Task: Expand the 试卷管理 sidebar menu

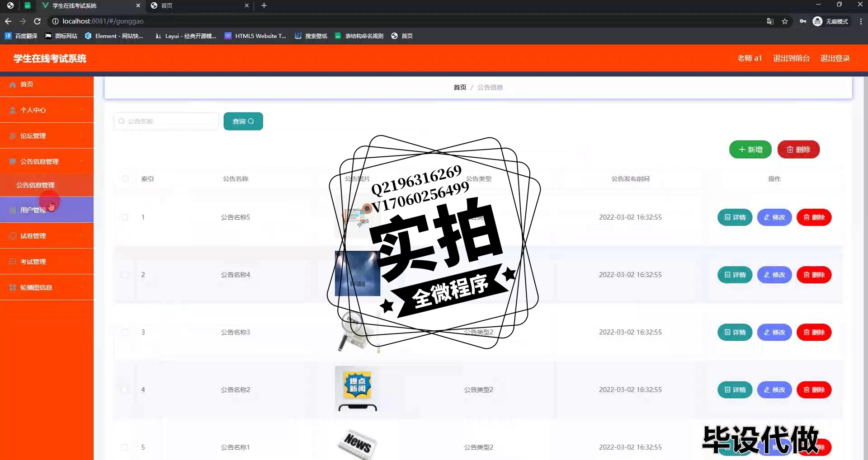Action: (47, 235)
